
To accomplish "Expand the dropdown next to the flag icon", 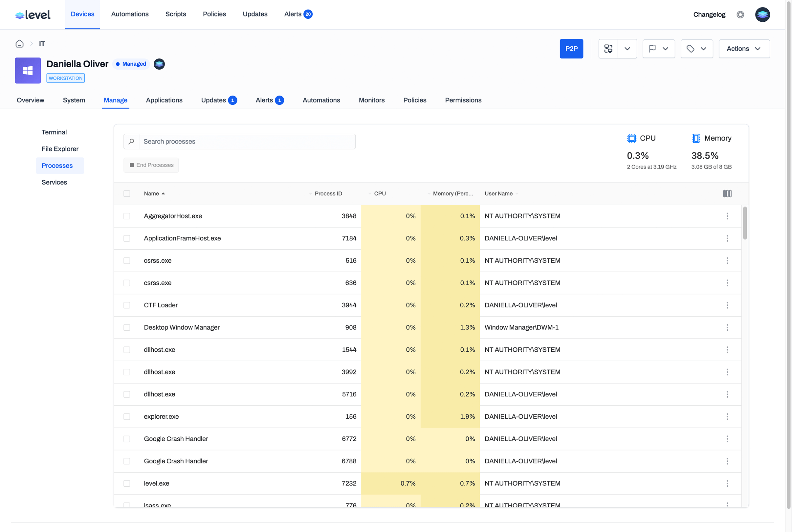I will point(666,49).
